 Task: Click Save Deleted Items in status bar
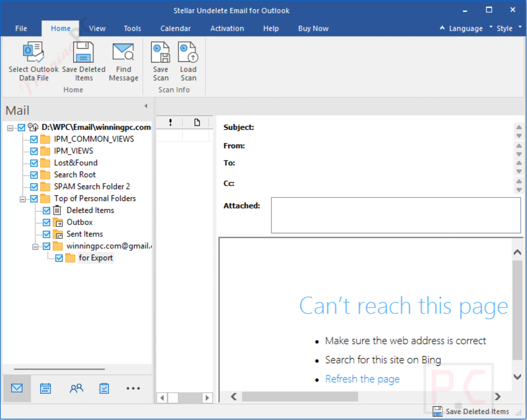471,411
